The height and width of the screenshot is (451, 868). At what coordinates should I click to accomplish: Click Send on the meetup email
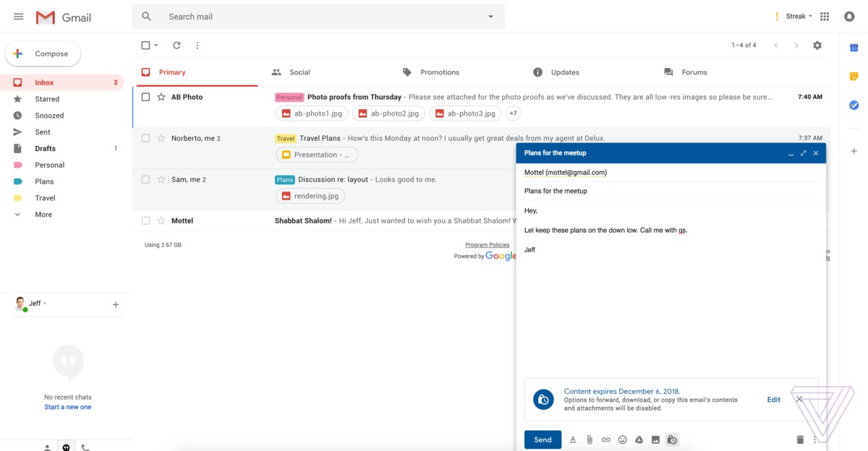(x=542, y=439)
